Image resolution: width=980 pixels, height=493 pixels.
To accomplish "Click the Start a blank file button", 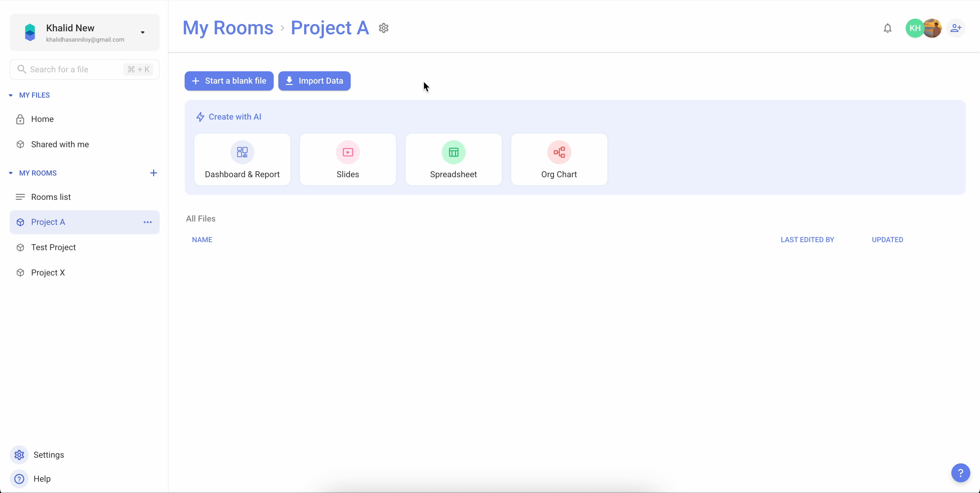I will tap(229, 81).
